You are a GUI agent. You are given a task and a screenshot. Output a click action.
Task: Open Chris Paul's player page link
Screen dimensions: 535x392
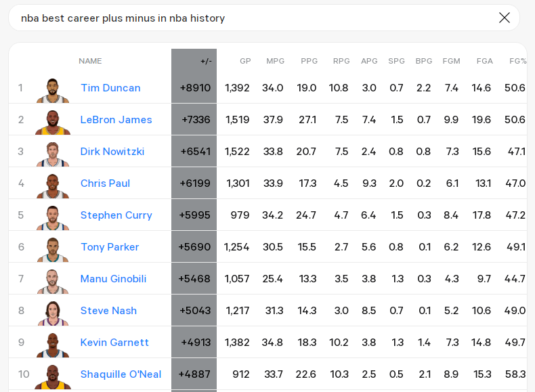105,183
